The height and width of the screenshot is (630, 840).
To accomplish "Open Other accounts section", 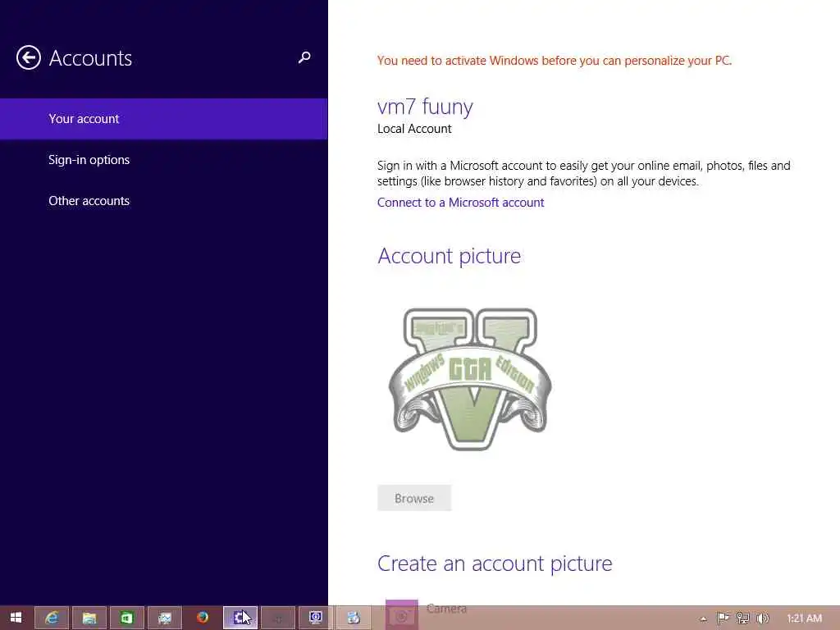I will 164,201.
